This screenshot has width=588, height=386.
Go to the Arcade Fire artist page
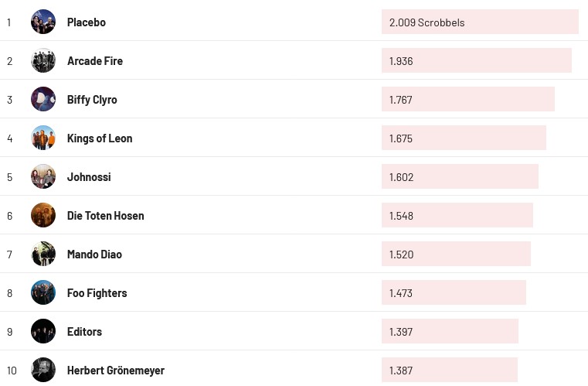coord(95,61)
